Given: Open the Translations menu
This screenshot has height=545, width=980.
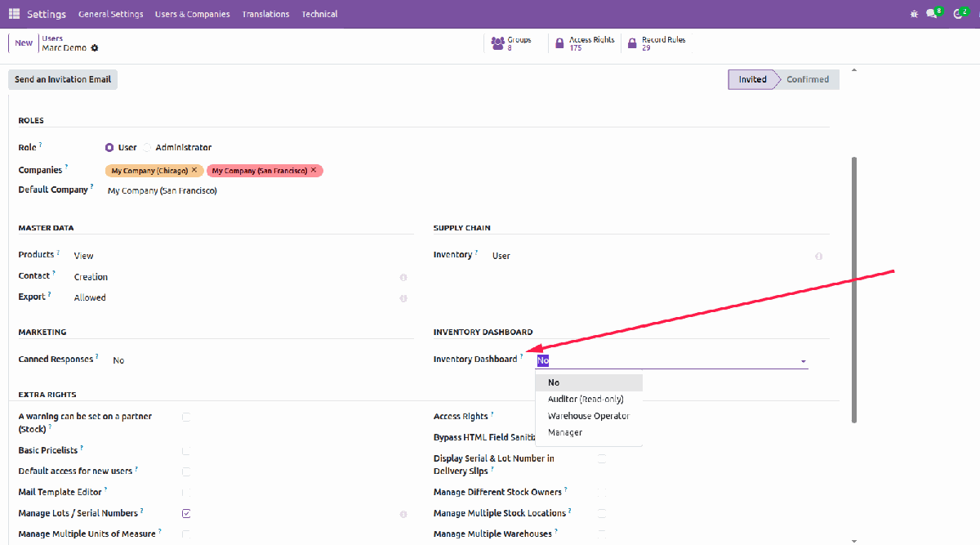Looking at the screenshot, I should tap(265, 14).
